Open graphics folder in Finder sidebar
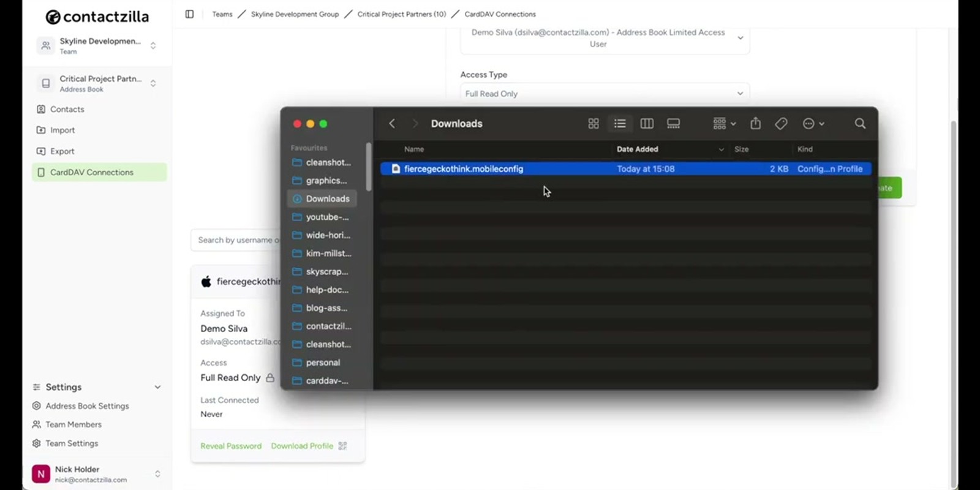The image size is (980, 490). click(x=322, y=181)
